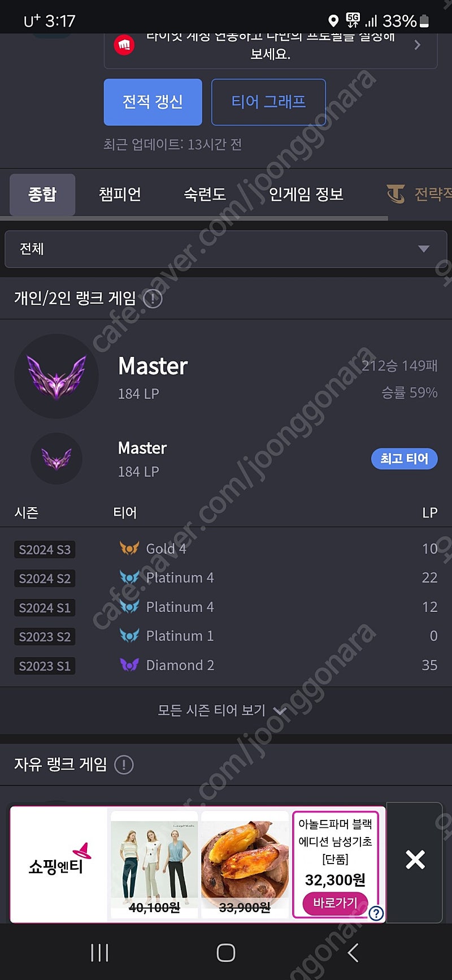Switch to the 챔피언 tab
452x980 pixels.
[120, 195]
